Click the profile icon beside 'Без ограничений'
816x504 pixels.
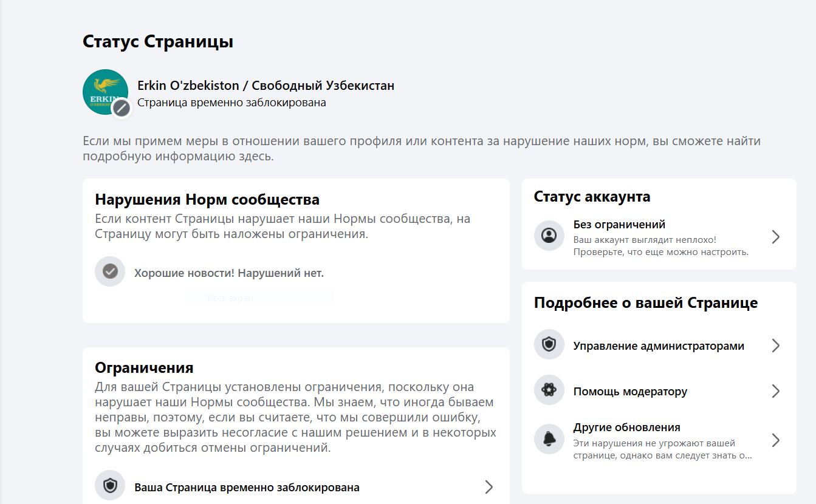click(549, 236)
